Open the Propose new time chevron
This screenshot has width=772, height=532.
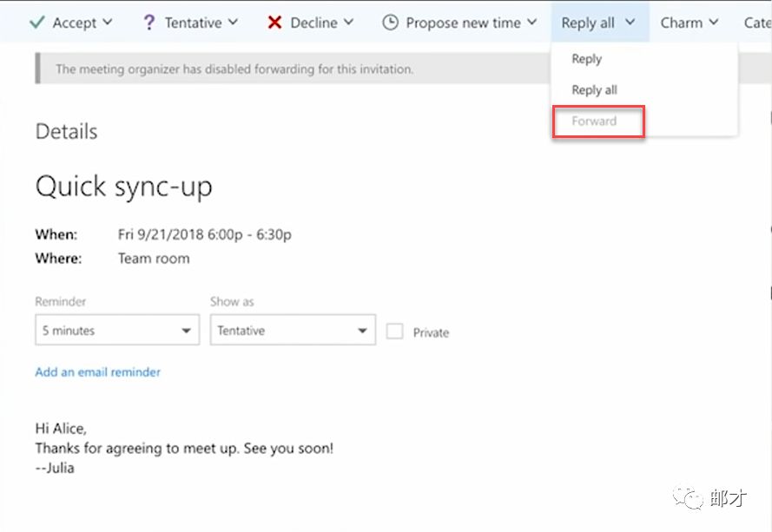531,23
